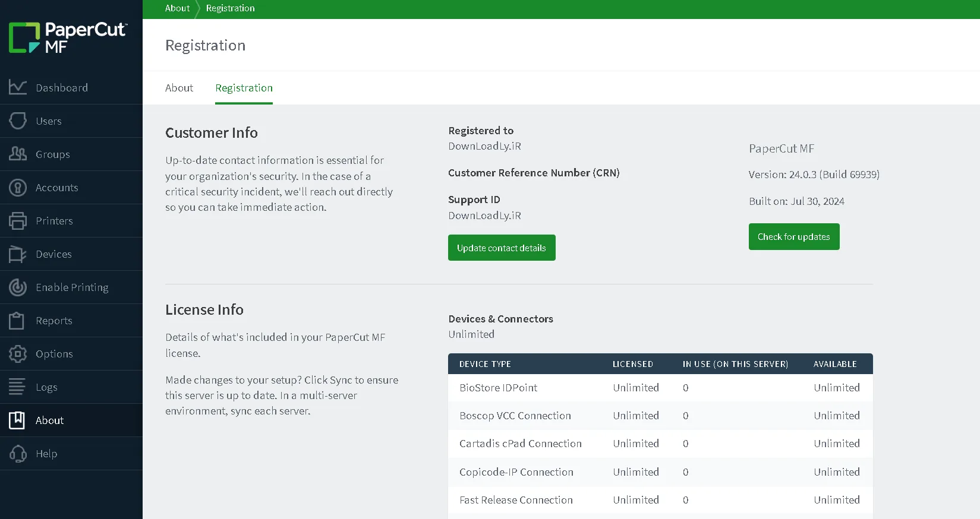Select the Groups people icon
The height and width of the screenshot is (519, 980).
click(18, 154)
